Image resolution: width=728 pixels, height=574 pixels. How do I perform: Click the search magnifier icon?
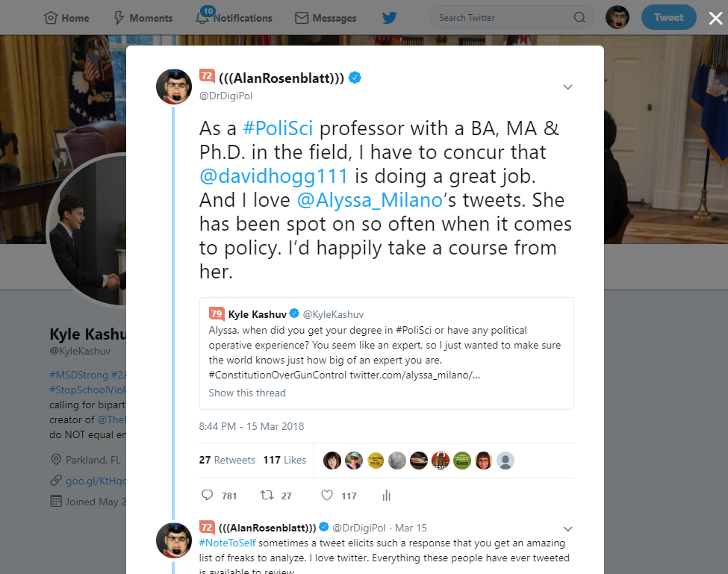coord(579,18)
